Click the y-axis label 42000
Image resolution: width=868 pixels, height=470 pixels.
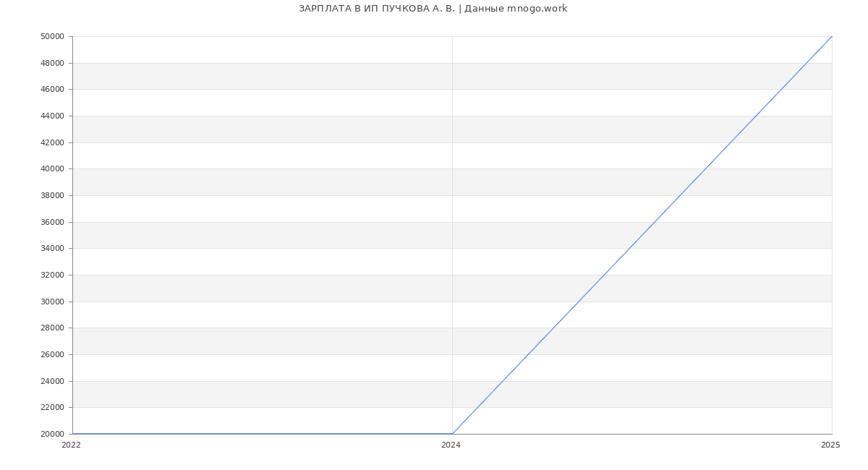(x=52, y=142)
